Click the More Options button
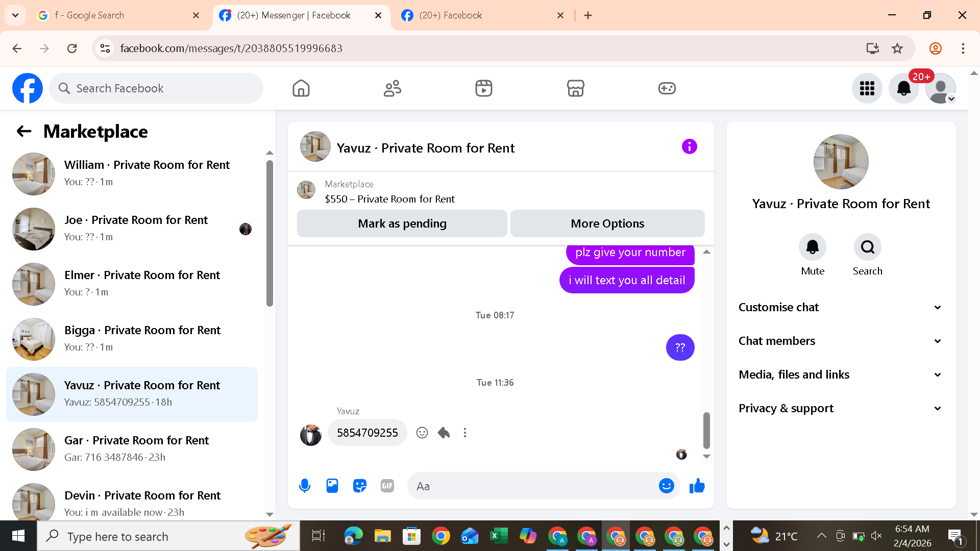The height and width of the screenshot is (551, 980). 607,223
